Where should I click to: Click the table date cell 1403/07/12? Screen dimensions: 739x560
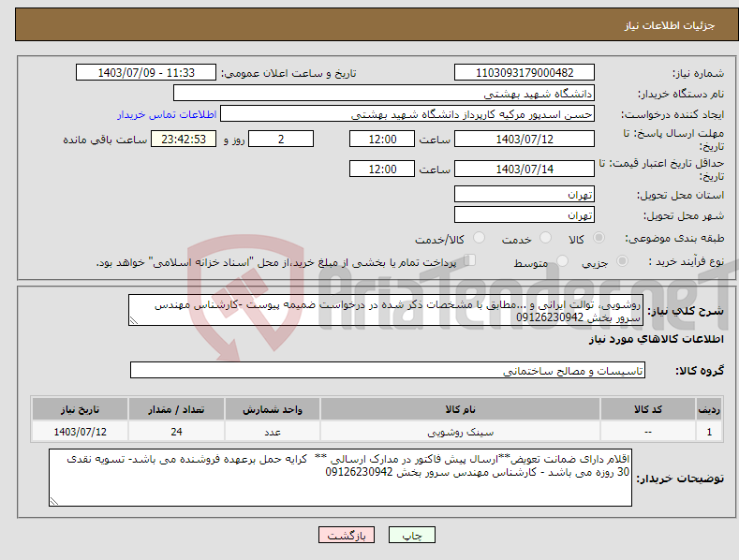click(81, 432)
